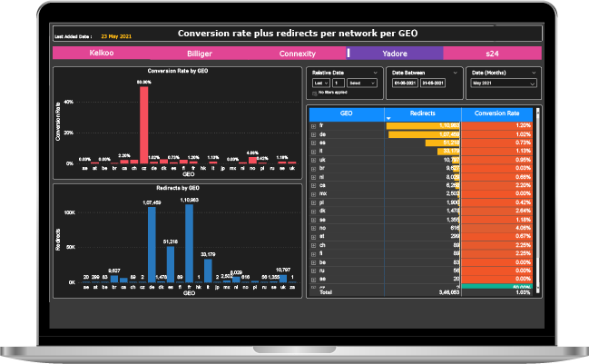Expand the it row in GEO table
The height and width of the screenshot is (364, 589).
click(313, 152)
